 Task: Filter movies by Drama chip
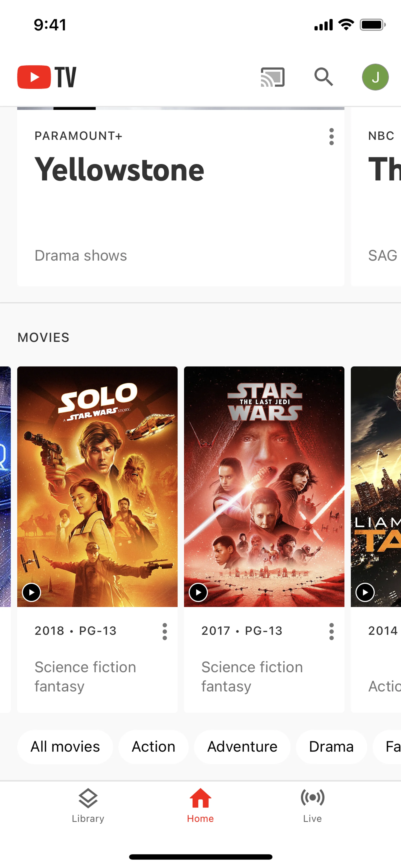[x=331, y=746]
